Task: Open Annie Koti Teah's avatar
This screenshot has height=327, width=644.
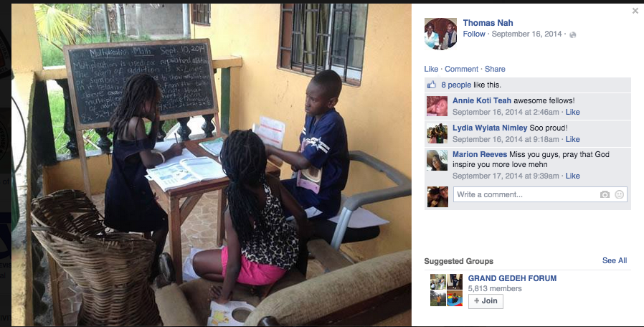Action: (437, 106)
